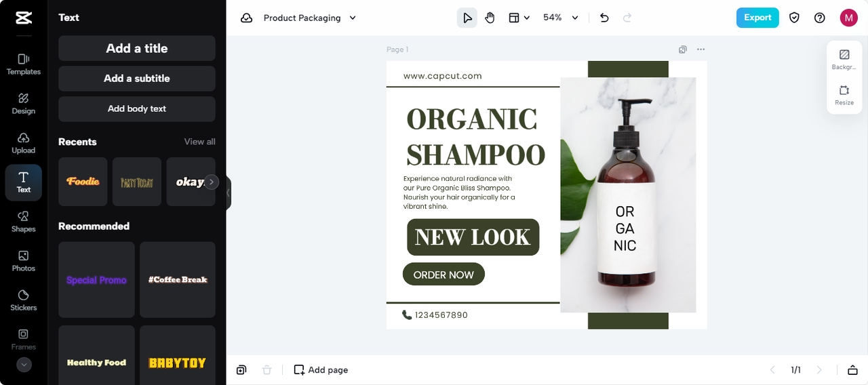The height and width of the screenshot is (385, 868).
Task: Open the Upload sidebar panel
Action: click(x=24, y=143)
